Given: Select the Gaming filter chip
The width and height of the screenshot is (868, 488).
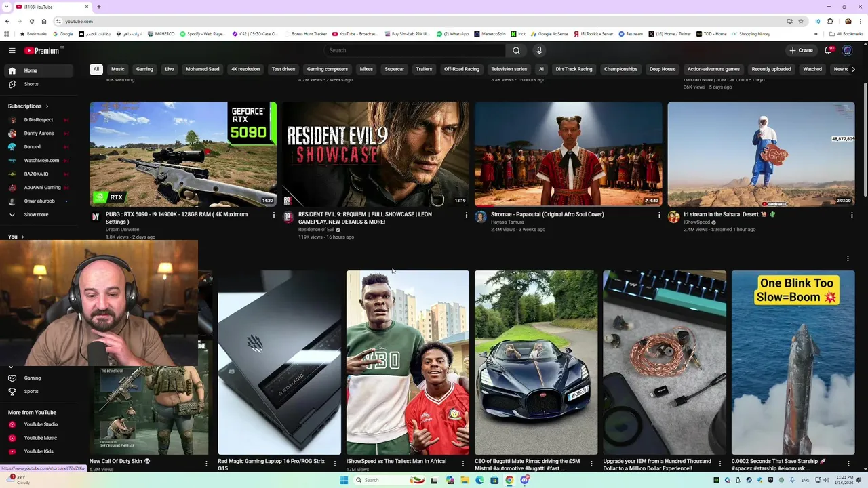Looking at the screenshot, I should coord(144,69).
